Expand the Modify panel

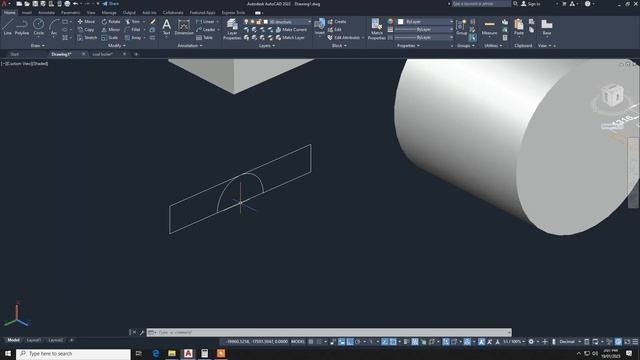[x=117, y=46]
